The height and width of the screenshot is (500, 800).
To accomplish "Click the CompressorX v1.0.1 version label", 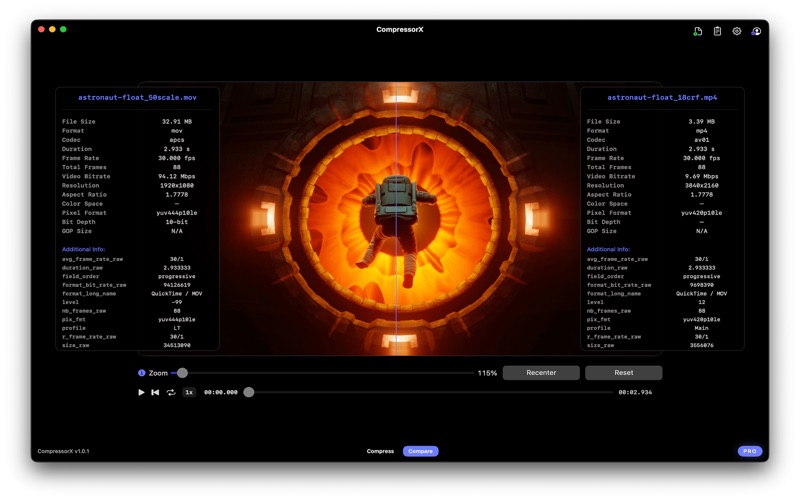I will (63, 452).
